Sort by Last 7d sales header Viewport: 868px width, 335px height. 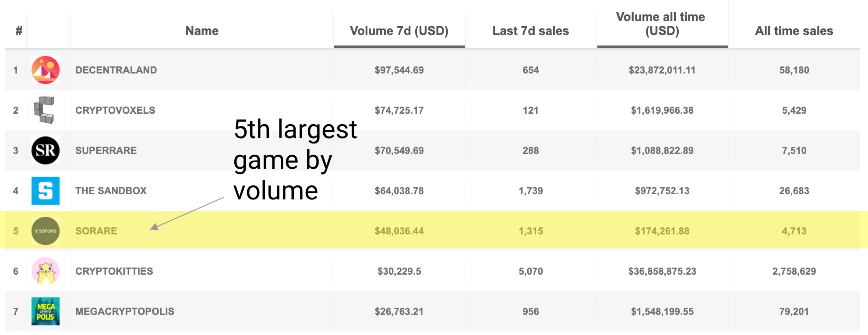point(530,31)
